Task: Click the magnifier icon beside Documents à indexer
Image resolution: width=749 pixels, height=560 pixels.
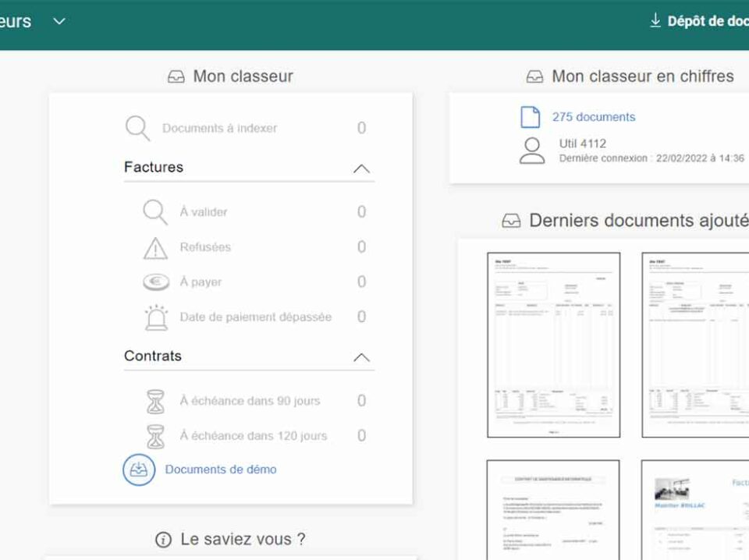Action: 137,128
